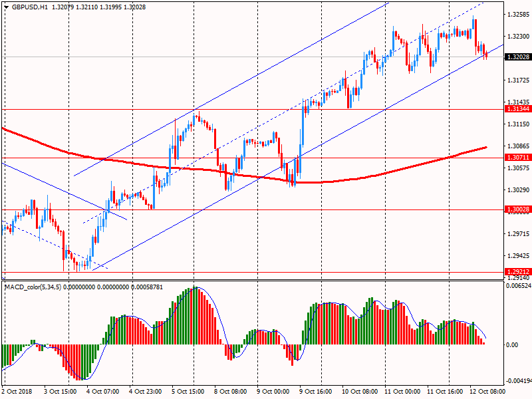
Task: Click the open value 1.32079 in header
Action: 63,7
